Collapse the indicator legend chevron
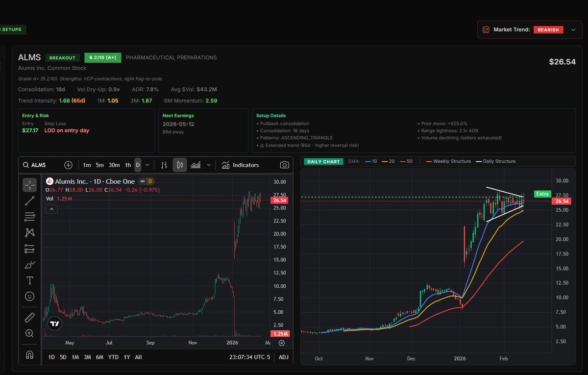The width and height of the screenshot is (588, 375). [51, 209]
